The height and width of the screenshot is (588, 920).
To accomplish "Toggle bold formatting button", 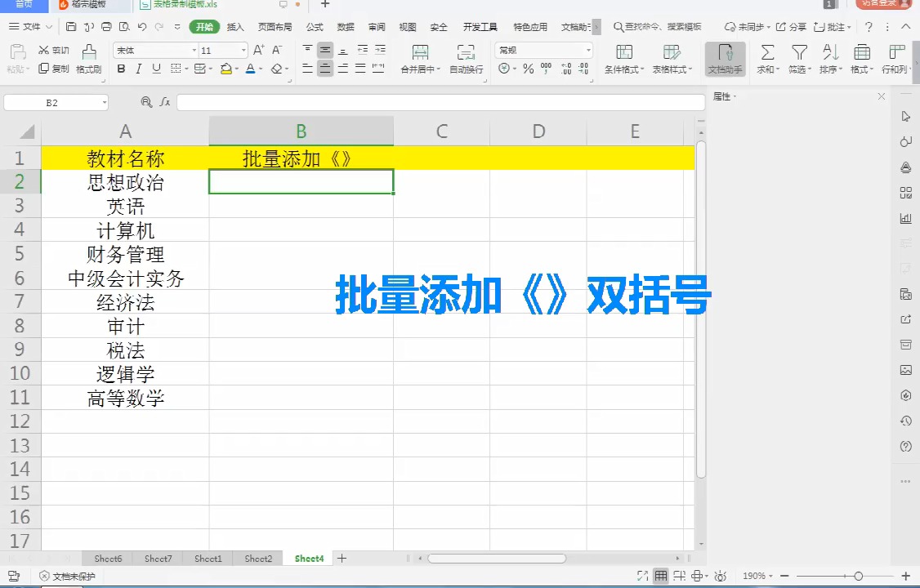I will click(x=121, y=69).
